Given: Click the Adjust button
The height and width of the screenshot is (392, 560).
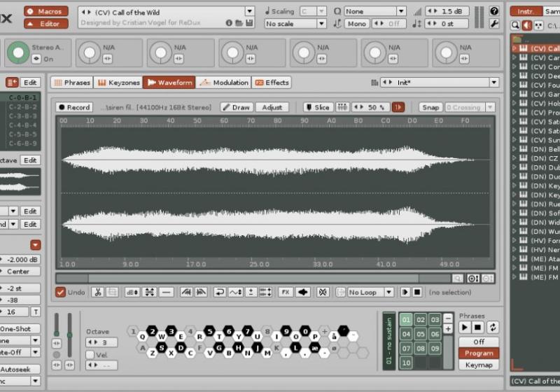Looking at the screenshot, I should (272, 107).
